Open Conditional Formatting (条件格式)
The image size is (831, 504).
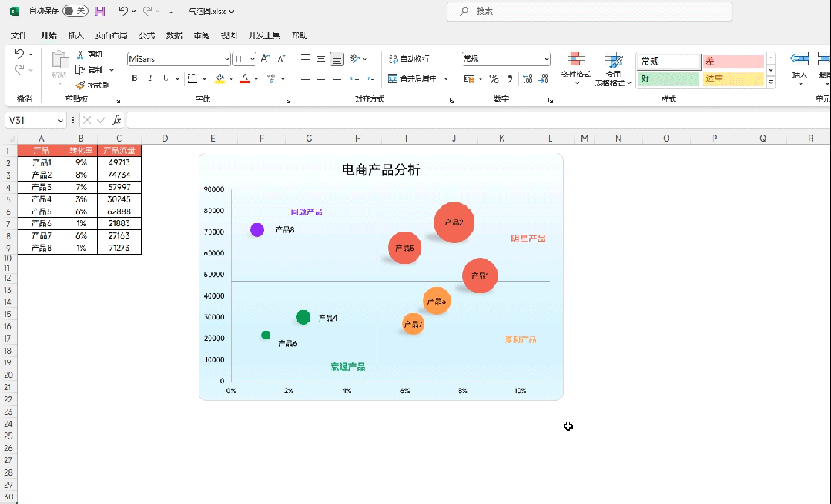(x=576, y=68)
